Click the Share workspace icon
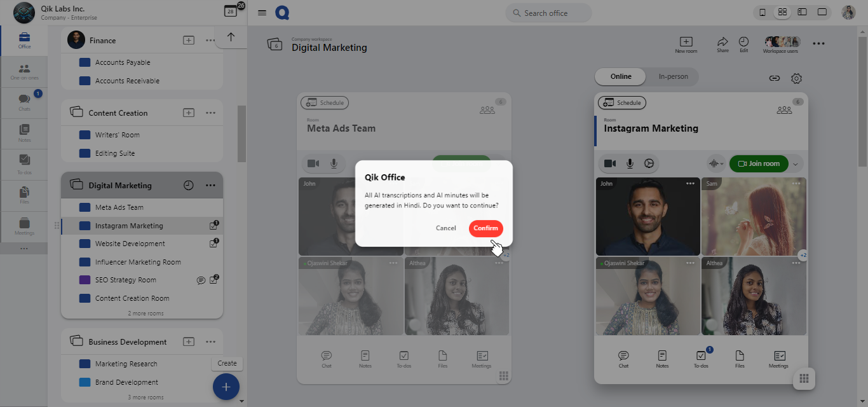Screen dimensions: 868x407 click(x=722, y=44)
